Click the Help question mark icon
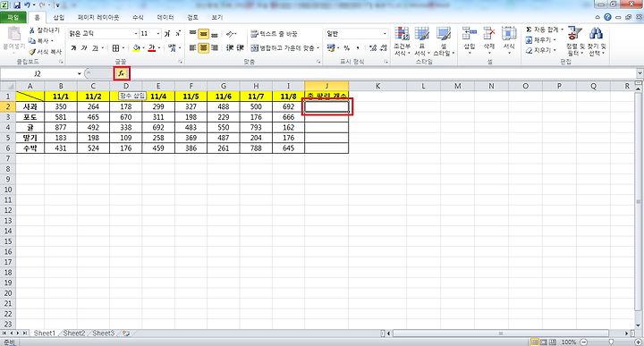The width and height of the screenshot is (644, 346). (x=607, y=17)
